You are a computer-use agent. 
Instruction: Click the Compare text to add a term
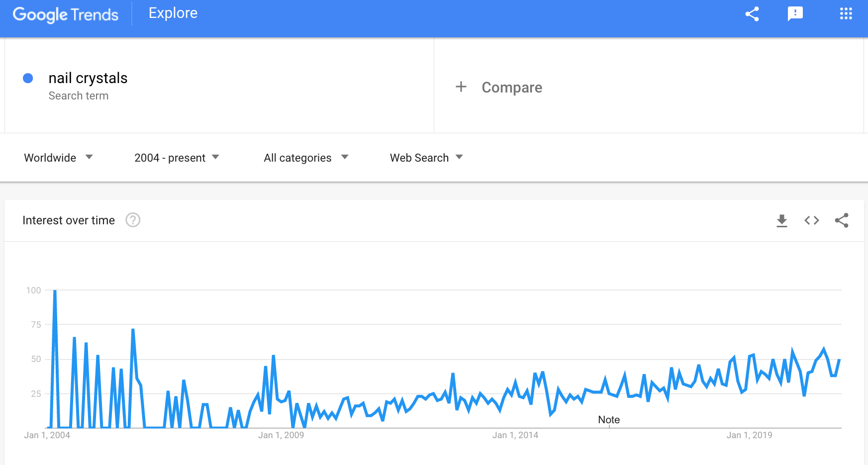pos(512,88)
